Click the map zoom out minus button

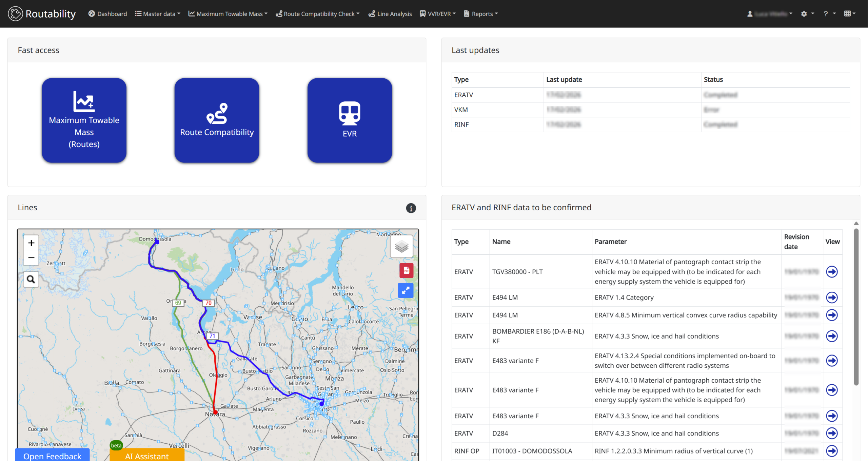[31, 258]
